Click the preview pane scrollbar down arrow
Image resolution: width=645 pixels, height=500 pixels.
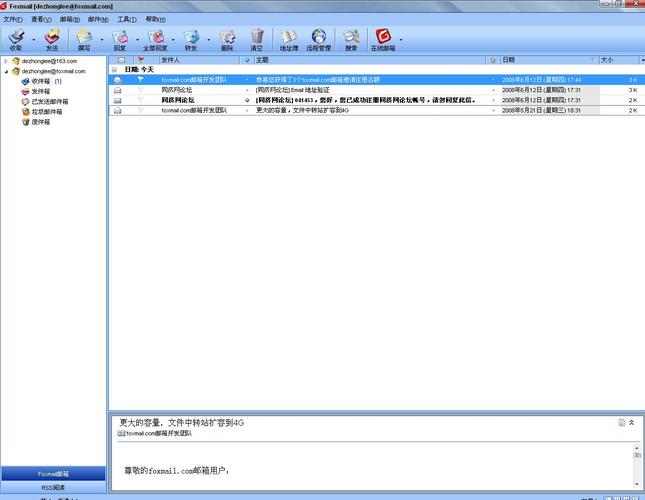637,484
